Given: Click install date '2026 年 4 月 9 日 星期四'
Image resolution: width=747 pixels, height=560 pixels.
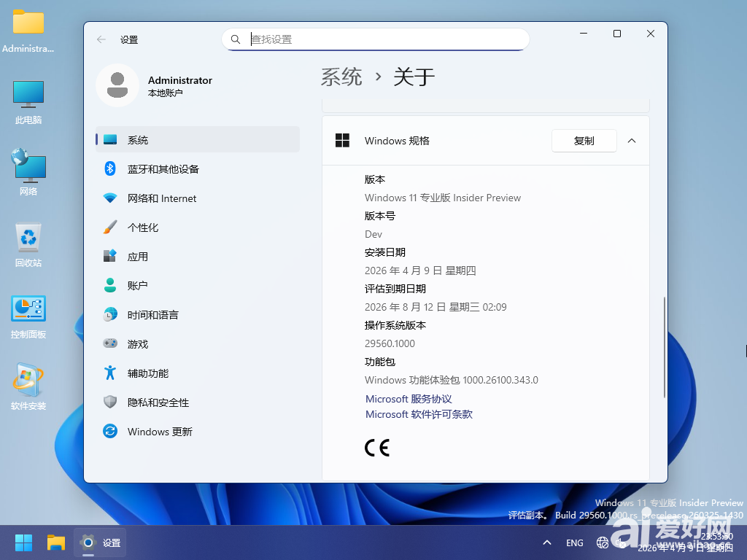Looking at the screenshot, I should pyautogui.click(x=420, y=271).
